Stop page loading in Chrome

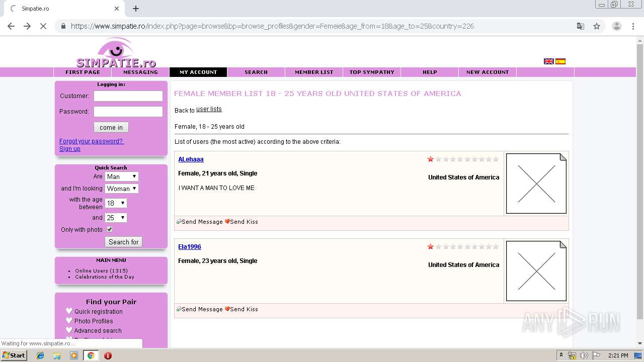(43, 26)
